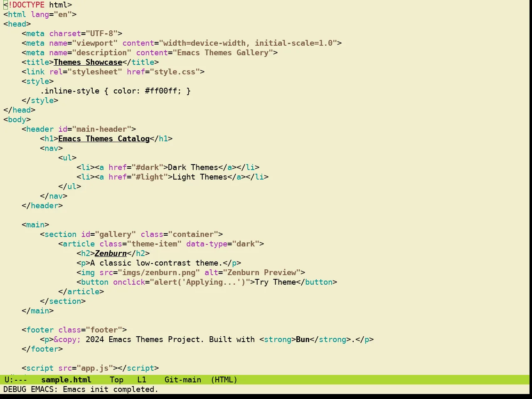This screenshot has width=532, height=399.
Task: Click the bold 'Bun' text in footer
Action: click(303, 340)
